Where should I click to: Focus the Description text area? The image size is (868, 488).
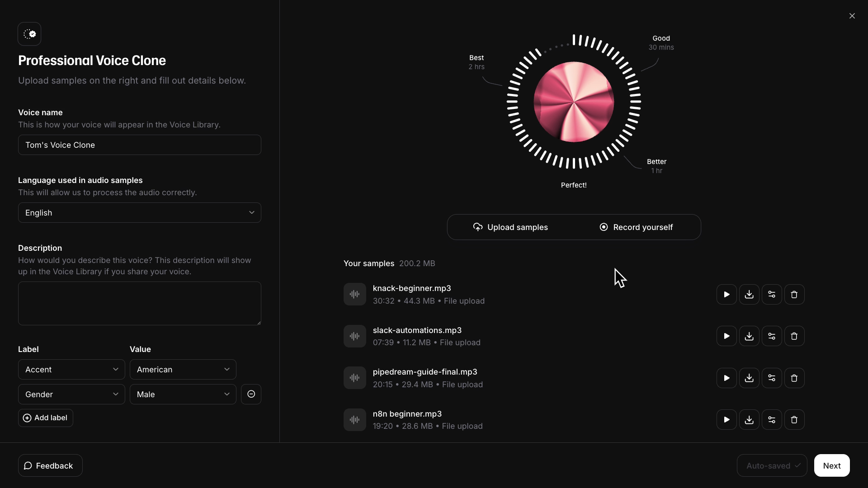click(139, 303)
